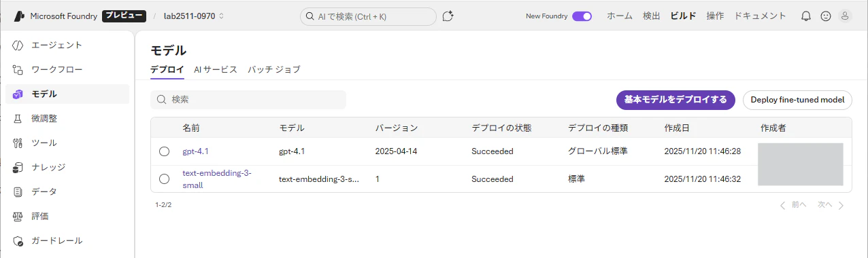Select the text-embedding-3-small radio button
The height and width of the screenshot is (258, 868).
pos(164,179)
